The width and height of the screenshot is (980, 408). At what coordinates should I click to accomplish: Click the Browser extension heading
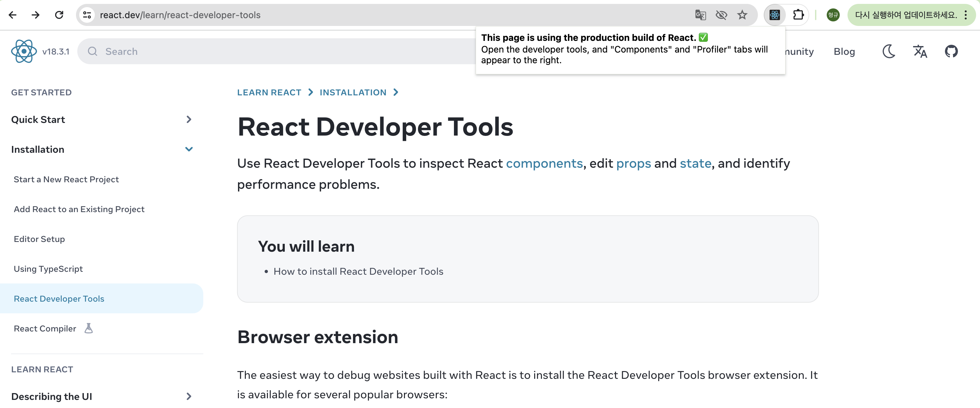pyautogui.click(x=318, y=337)
